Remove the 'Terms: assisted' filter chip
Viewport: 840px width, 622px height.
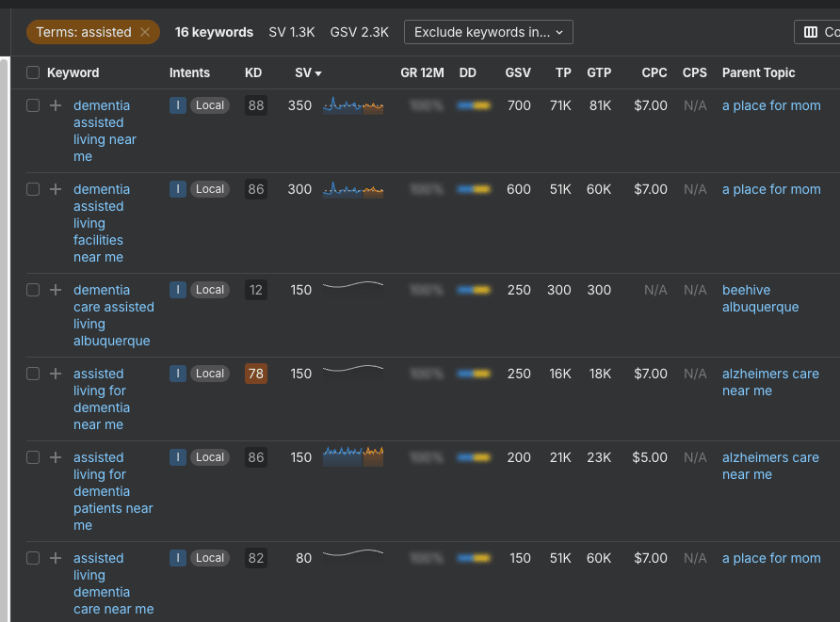click(144, 32)
